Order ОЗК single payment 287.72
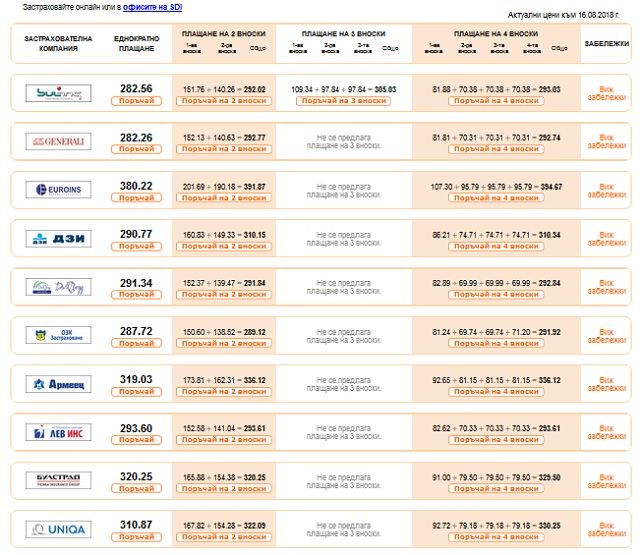The width and height of the screenshot is (640, 555). [136, 343]
